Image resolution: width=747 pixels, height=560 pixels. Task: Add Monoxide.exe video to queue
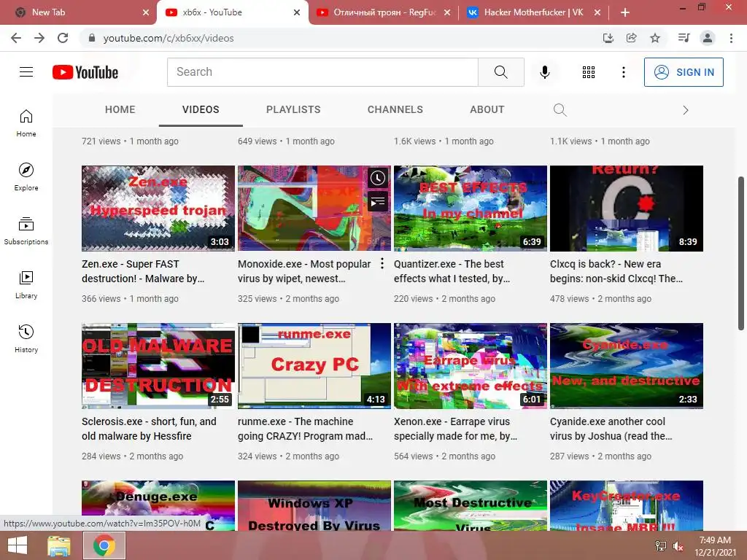click(x=378, y=203)
